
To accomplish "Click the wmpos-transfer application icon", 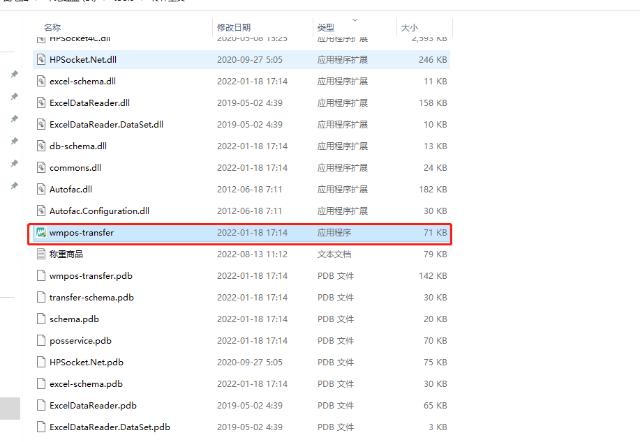I will pyautogui.click(x=41, y=233).
